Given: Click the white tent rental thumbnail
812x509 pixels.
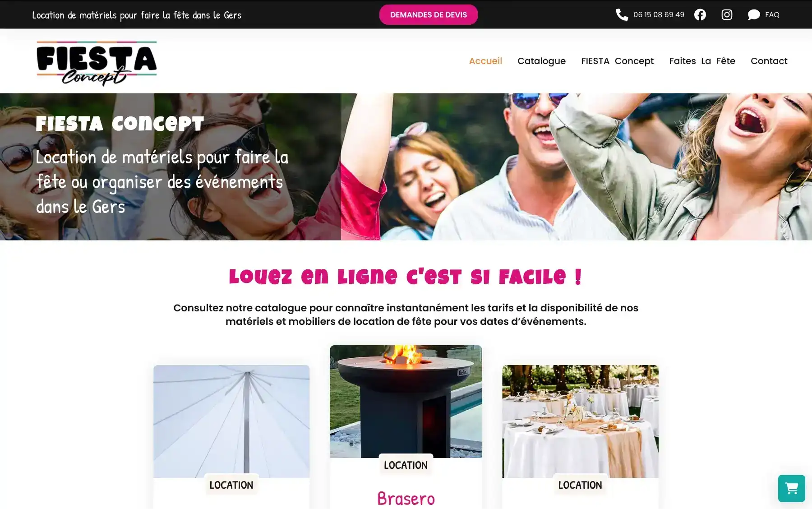Looking at the screenshot, I should 231,421.
